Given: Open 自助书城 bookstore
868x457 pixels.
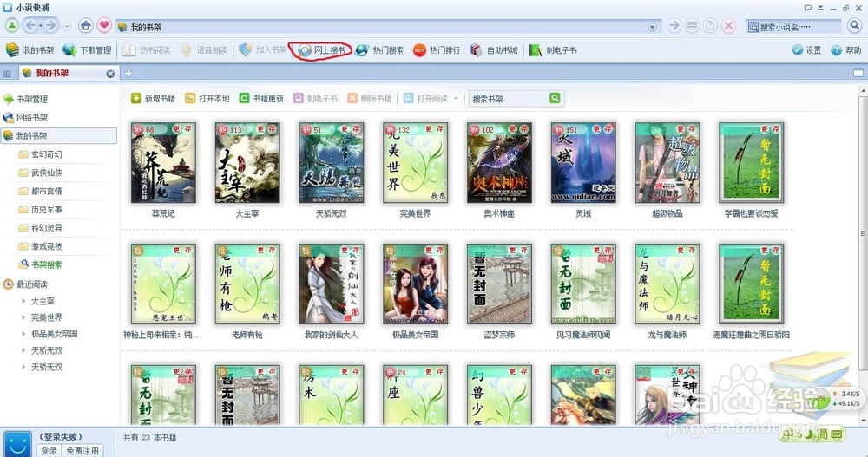Looking at the screenshot, I should click(494, 50).
